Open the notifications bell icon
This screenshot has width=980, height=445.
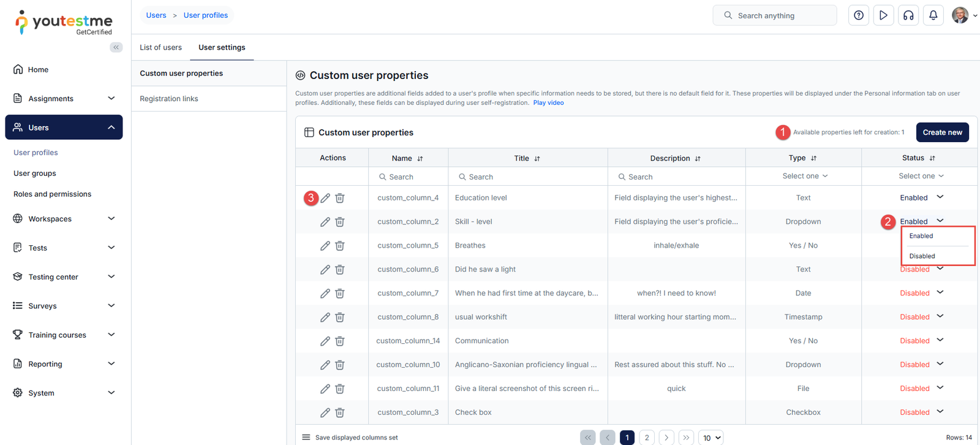click(x=933, y=15)
